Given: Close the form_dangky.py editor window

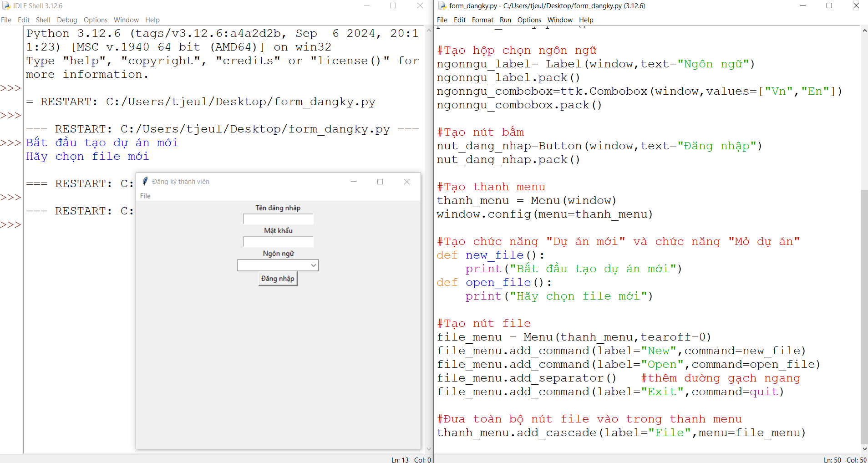Looking at the screenshot, I should point(856,5).
